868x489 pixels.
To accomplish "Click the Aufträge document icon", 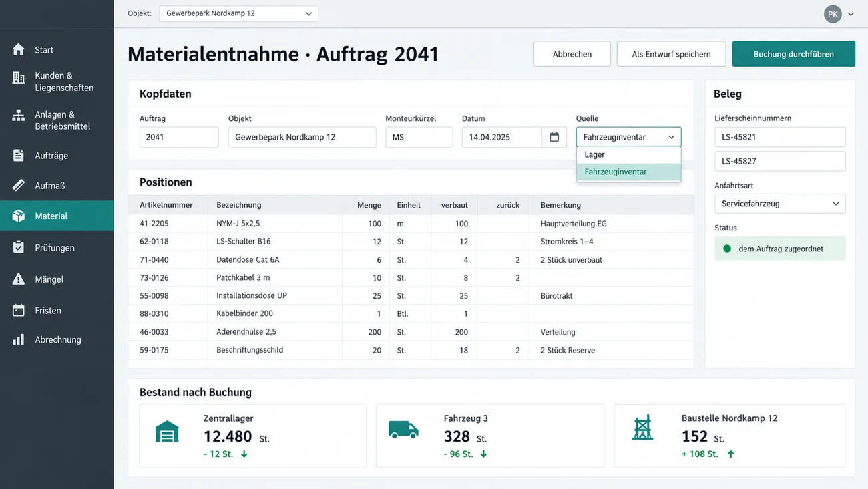I will coord(19,155).
